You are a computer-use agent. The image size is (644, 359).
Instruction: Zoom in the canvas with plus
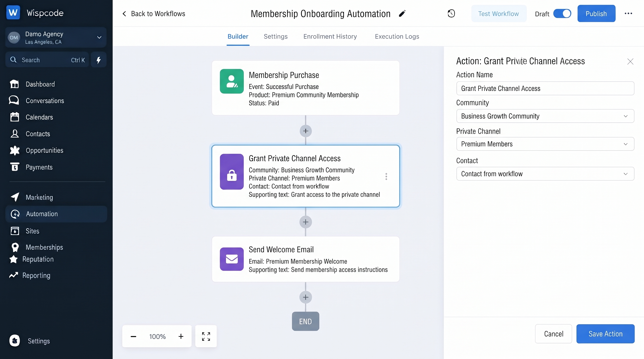(x=181, y=337)
